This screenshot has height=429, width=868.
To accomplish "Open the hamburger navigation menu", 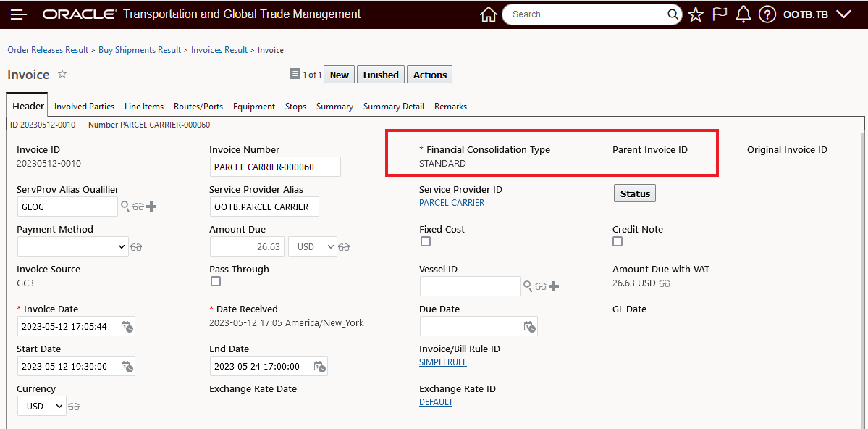I will tap(19, 14).
